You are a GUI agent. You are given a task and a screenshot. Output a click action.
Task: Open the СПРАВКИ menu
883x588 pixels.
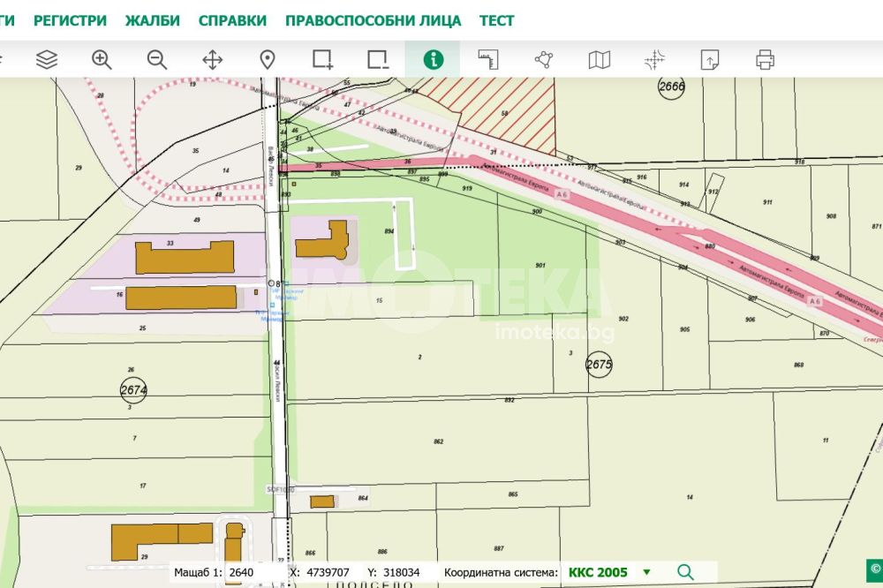232,20
